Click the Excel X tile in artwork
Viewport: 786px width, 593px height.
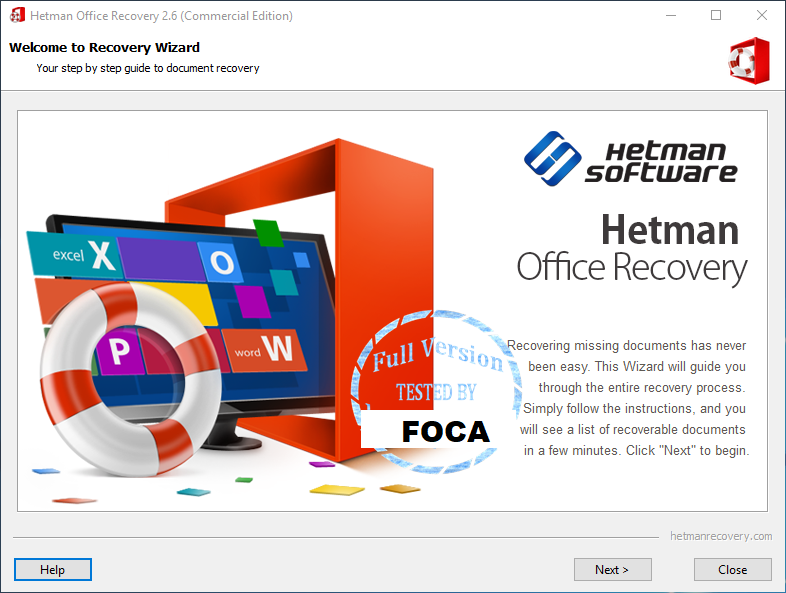(x=75, y=254)
